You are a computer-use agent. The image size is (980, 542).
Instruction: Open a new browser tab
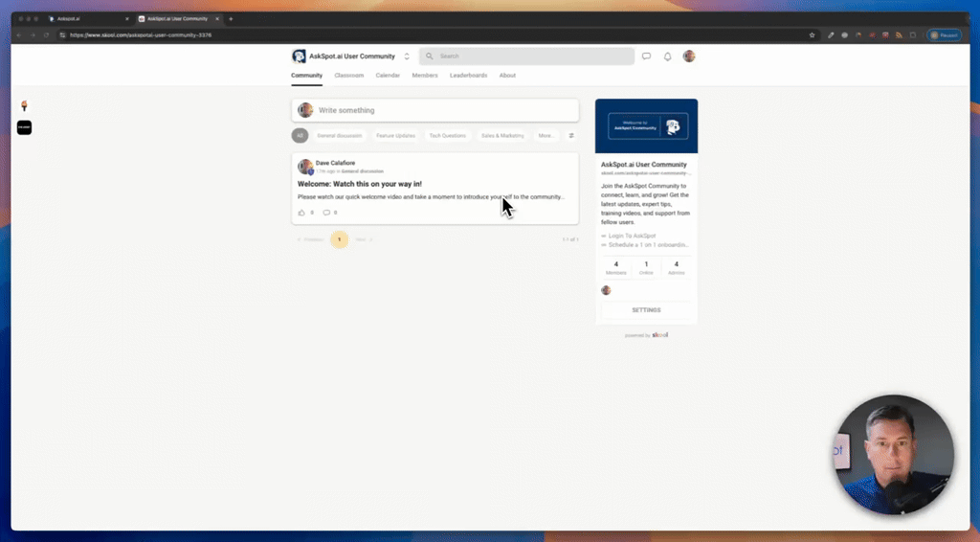[231, 19]
